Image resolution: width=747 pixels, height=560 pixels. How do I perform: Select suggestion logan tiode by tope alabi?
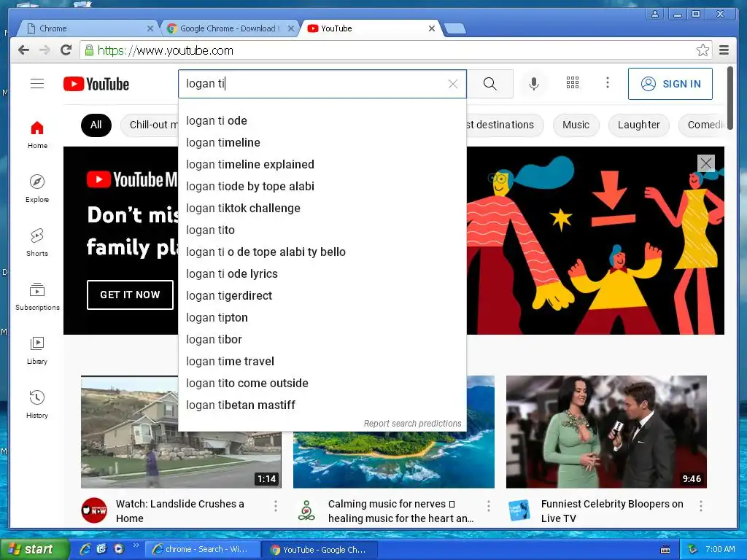tap(322, 186)
